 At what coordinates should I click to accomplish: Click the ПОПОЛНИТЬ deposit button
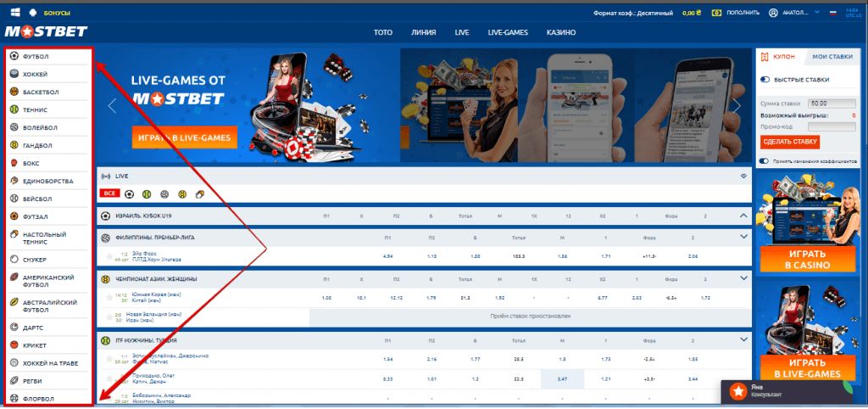(x=735, y=13)
